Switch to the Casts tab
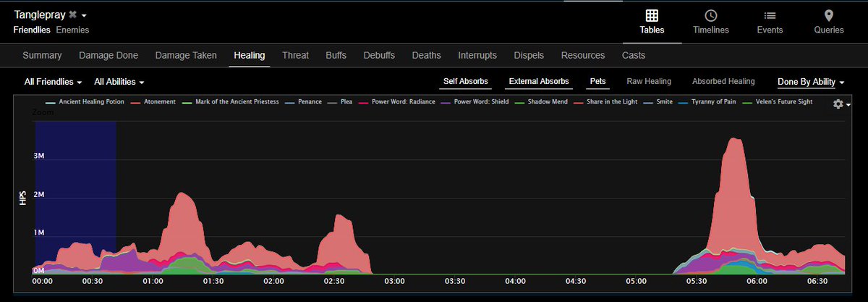The width and height of the screenshot is (868, 302). [x=634, y=55]
